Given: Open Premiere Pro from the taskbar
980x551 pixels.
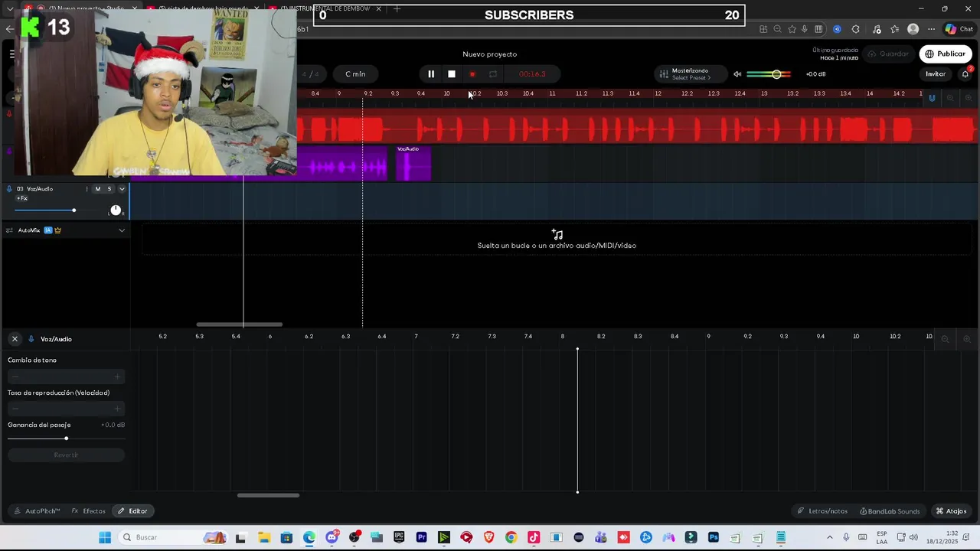Looking at the screenshot, I should click(421, 537).
